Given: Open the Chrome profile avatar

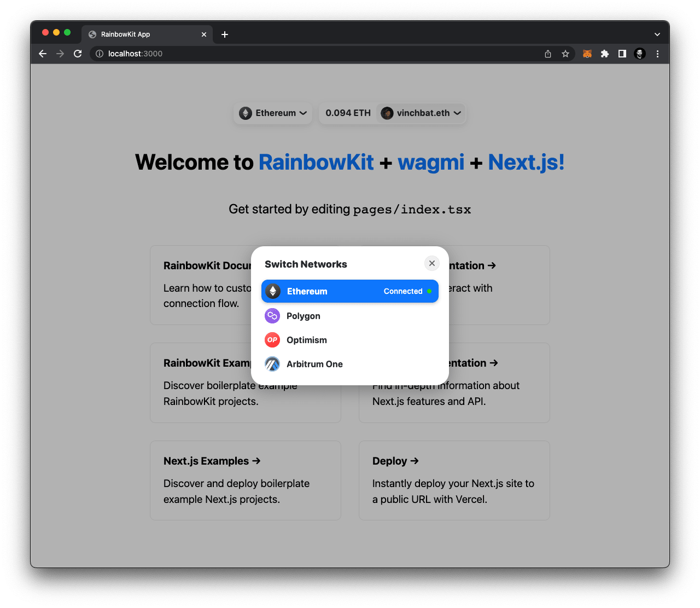Looking at the screenshot, I should click(x=640, y=54).
